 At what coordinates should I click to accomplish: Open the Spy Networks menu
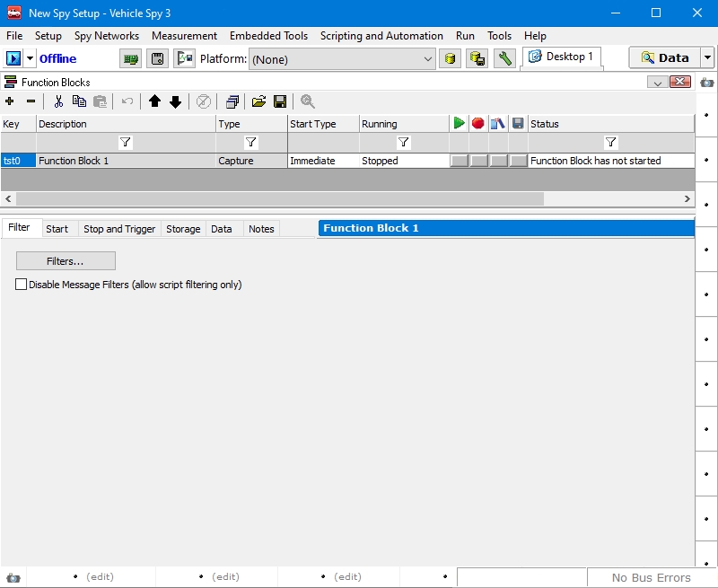107,36
